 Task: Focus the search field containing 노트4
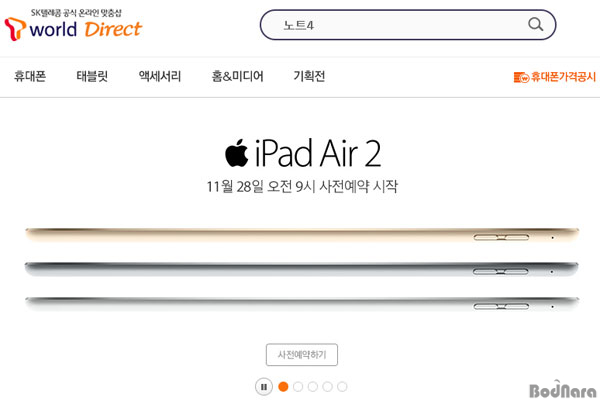[408, 25]
